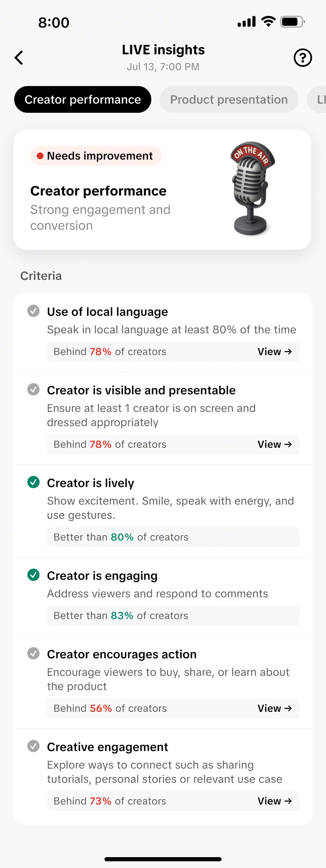
Task: Open the help question mark icon
Action: click(x=303, y=58)
